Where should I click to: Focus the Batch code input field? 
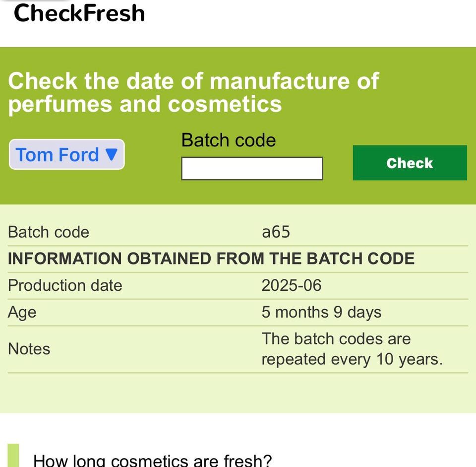[x=252, y=168]
